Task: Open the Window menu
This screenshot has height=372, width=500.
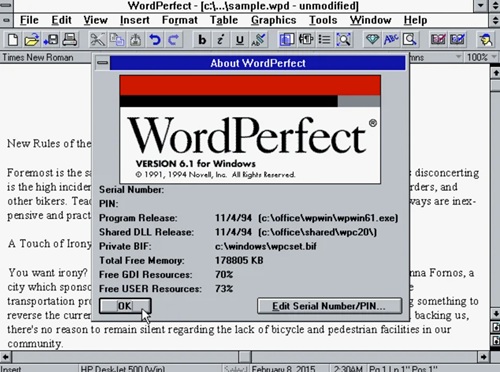Action: [371, 20]
